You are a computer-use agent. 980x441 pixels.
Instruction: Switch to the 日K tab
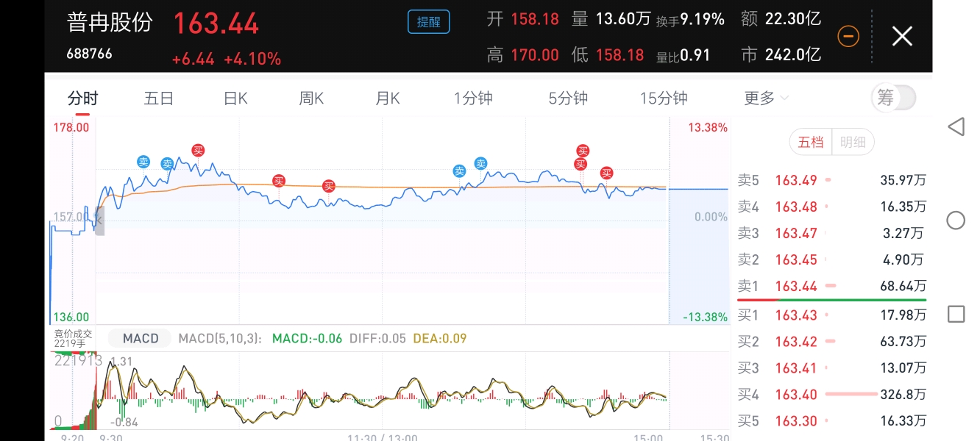(235, 98)
